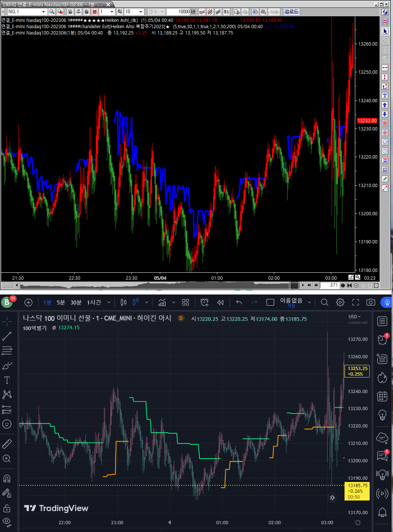
Task: Select the trend line drawing tool
Action: click(x=7, y=336)
